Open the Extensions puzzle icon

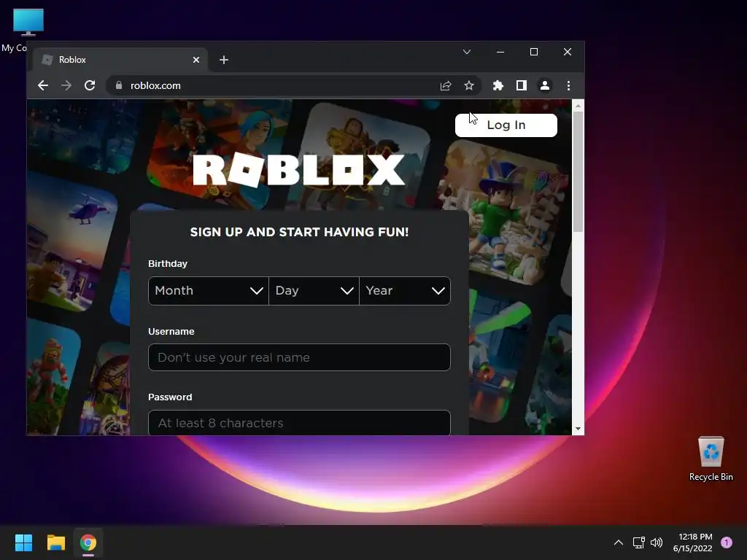(x=498, y=86)
